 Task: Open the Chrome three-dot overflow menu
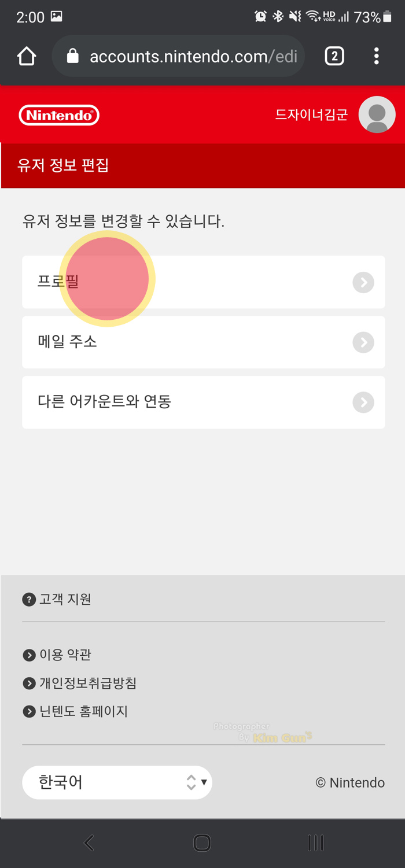[377, 56]
